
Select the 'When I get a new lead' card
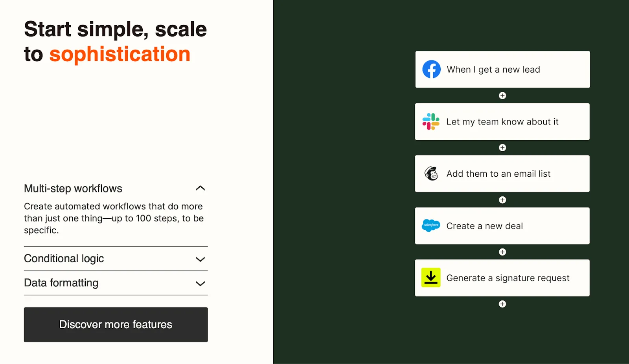pos(502,69)
